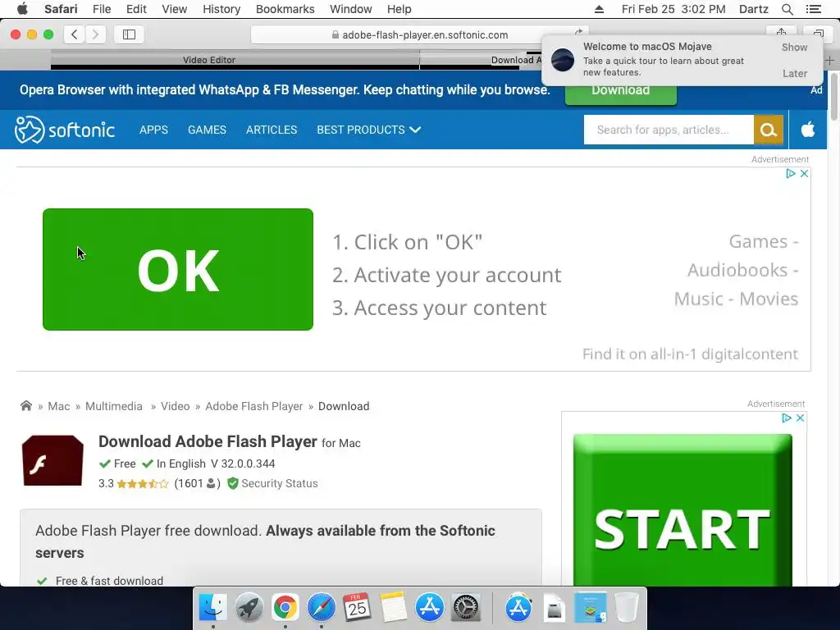Switch to the Video Editor tab
Image resolution: width=840 pixels, height=630 pixels.
tap(209, 59)
